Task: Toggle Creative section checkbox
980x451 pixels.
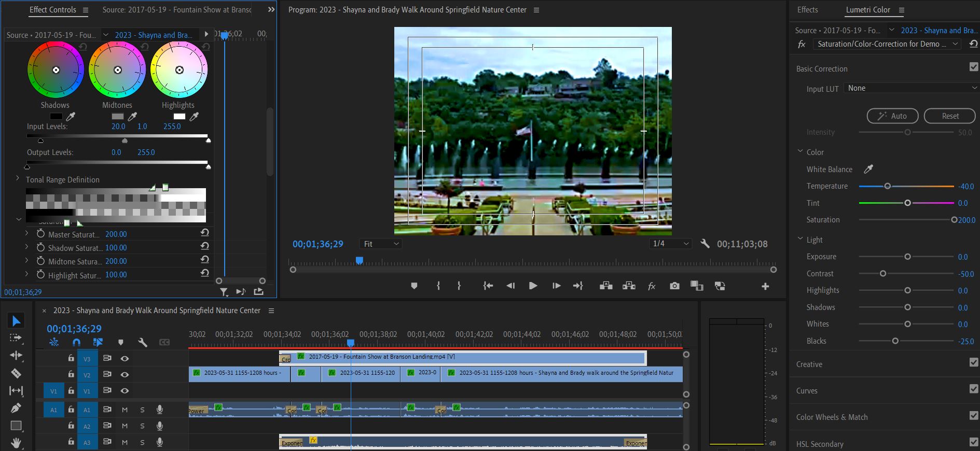Action: (x=974, y=362)
